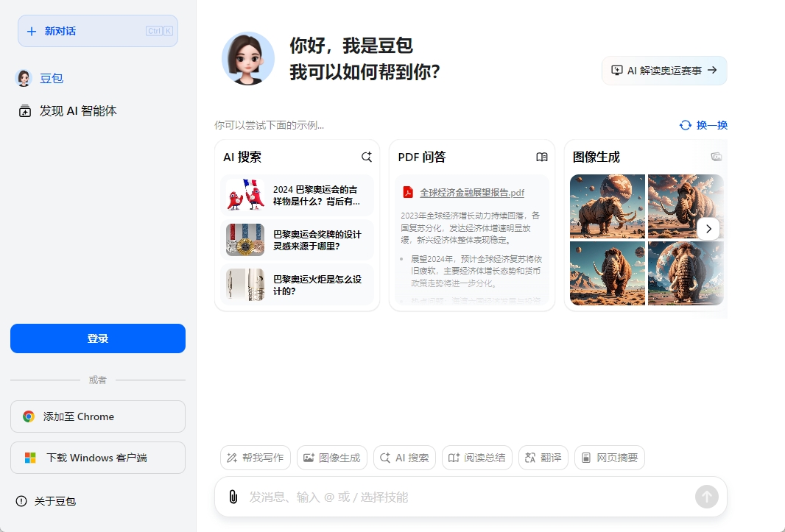Select 2024 巴黎奥运会的吉祥物 example
The height and width of the screenshot is (532, 785).
point(298,195)
